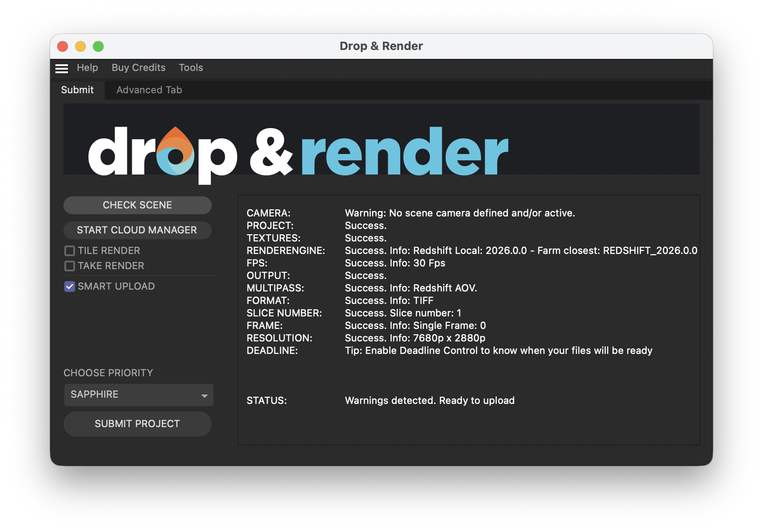Open the hamburger menu
The width and height of the screenshot is (763, 532).
(x=61, y=68)
